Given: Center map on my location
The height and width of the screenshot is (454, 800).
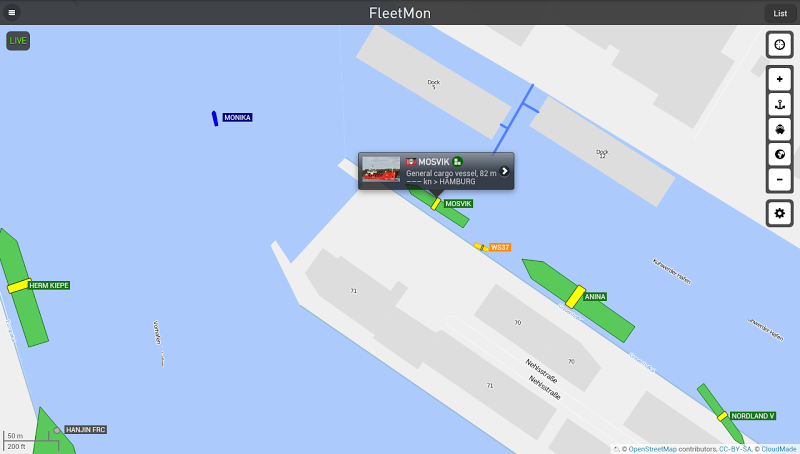Looking at the screenshot, I should click(x=779, y=45).
